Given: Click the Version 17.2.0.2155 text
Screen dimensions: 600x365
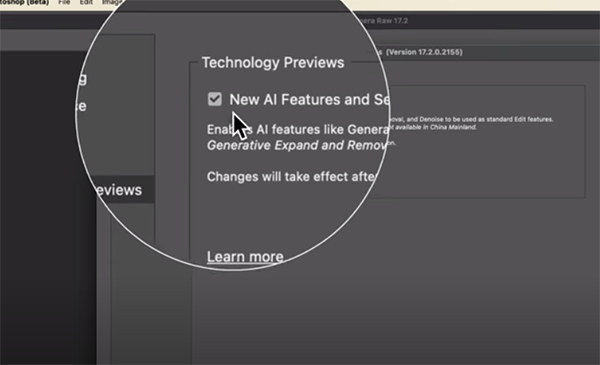Looking at the screenshot, I should pos(424,52).
